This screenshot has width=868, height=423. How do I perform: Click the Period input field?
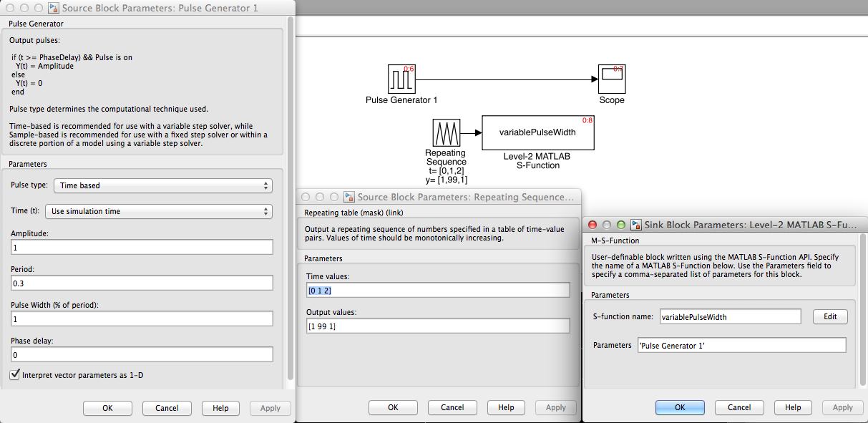(142, 283)
